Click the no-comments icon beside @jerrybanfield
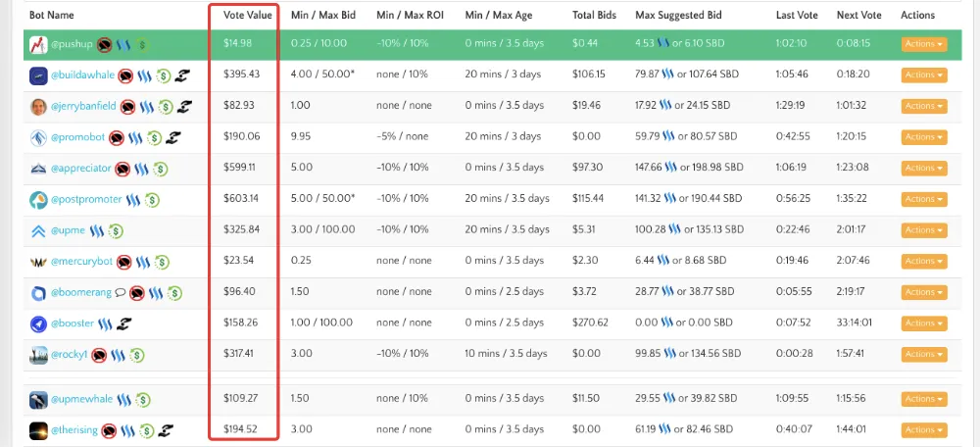 point(128,107)
